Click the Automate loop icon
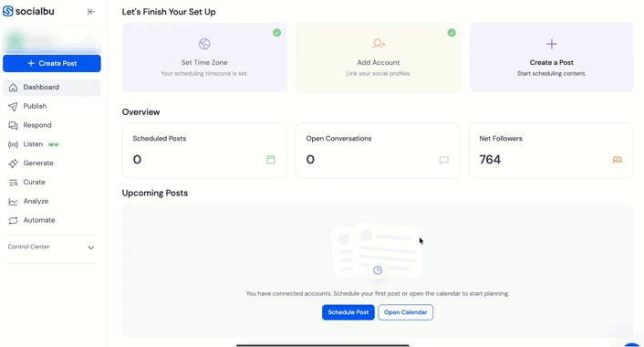 coord(13,220)
